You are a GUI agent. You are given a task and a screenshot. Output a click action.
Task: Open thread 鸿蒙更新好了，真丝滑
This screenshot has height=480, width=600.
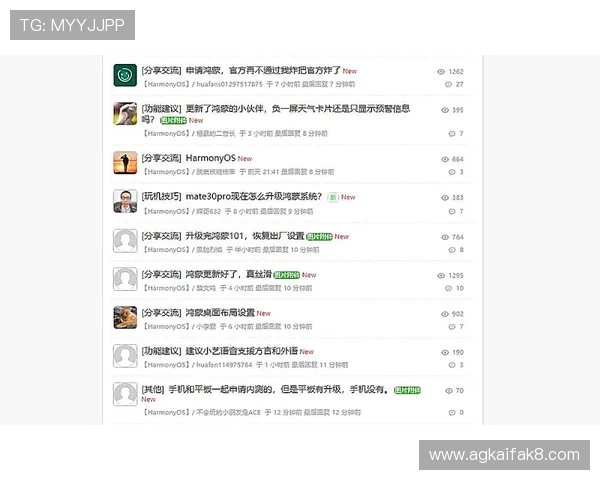pos(229,274)
